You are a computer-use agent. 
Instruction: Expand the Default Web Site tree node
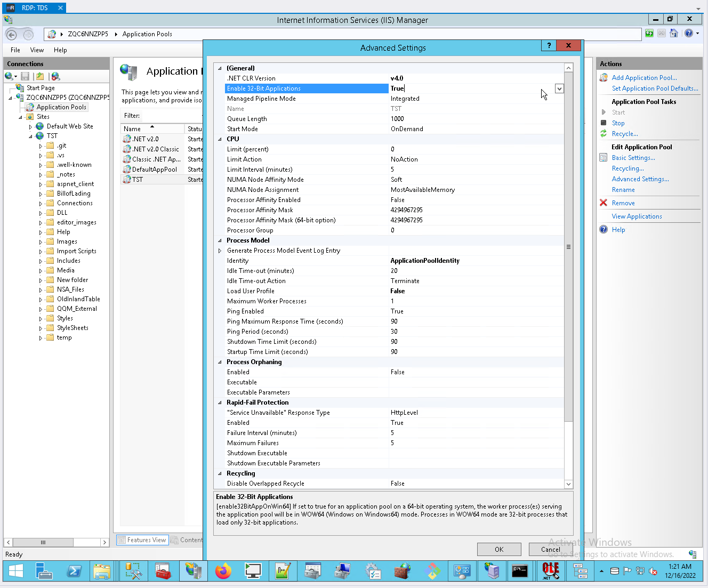pyautogui.click(x=30, y=127)
